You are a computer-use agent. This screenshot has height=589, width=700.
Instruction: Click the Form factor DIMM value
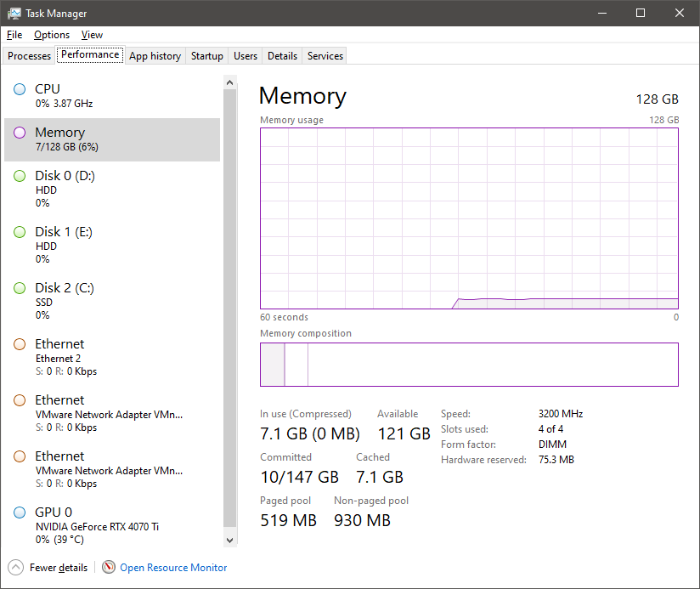[x=553, y=445]
